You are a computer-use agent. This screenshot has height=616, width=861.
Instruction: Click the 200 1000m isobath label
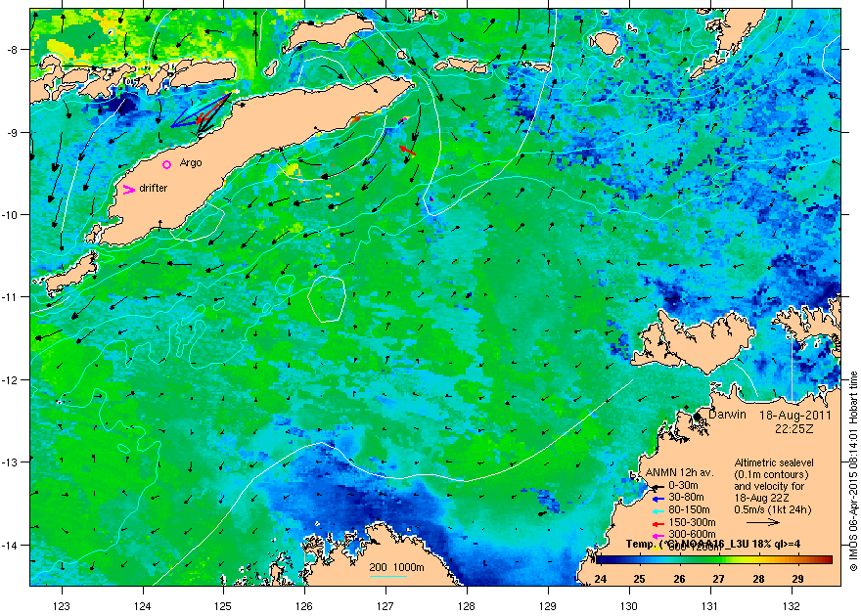tap(396, 568)
